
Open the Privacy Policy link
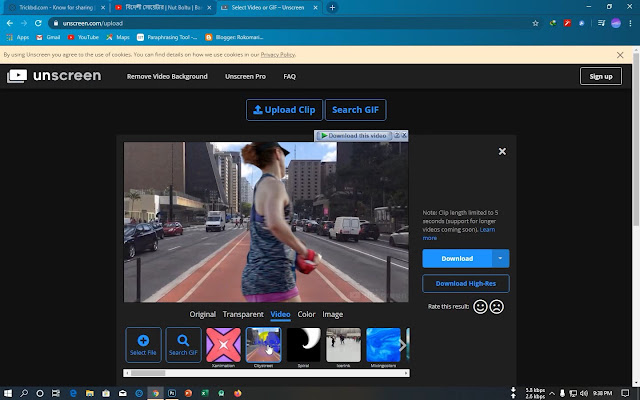point(278,55)
